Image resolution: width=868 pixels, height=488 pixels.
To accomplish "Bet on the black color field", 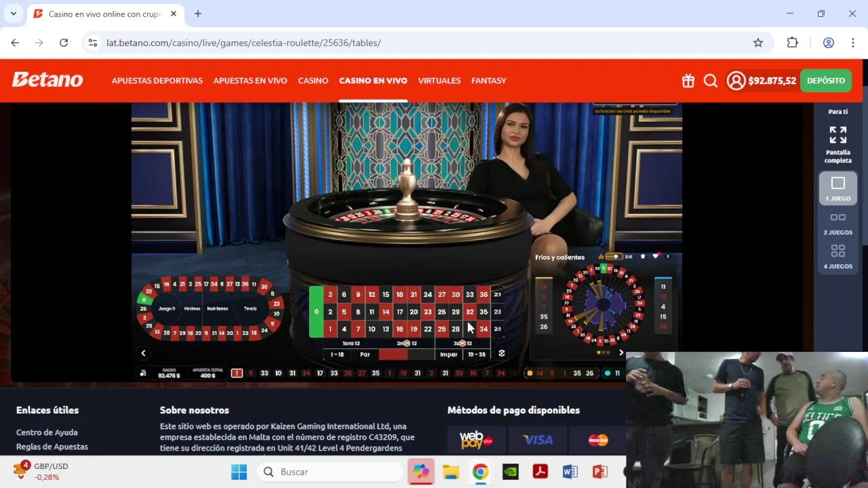I will pos(420,354).
